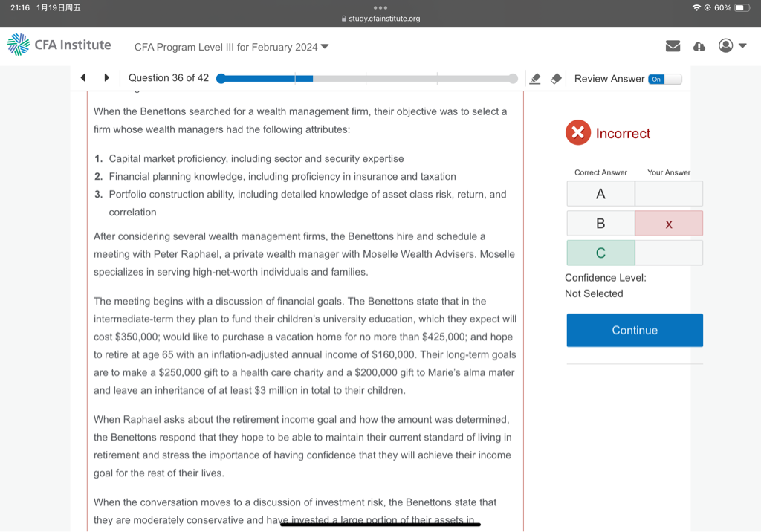761x532 pixels.
Task: Go to the previous question
Action: (83, 78)
